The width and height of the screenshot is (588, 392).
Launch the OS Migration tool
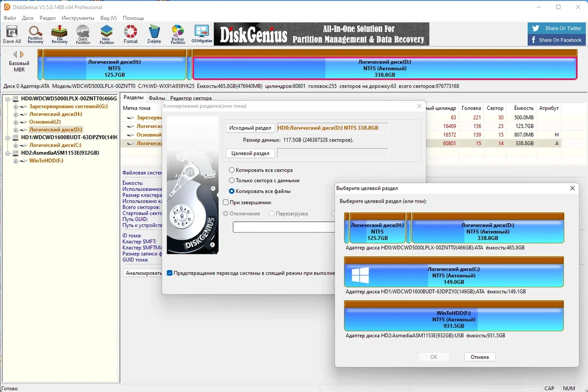[202, 34]
